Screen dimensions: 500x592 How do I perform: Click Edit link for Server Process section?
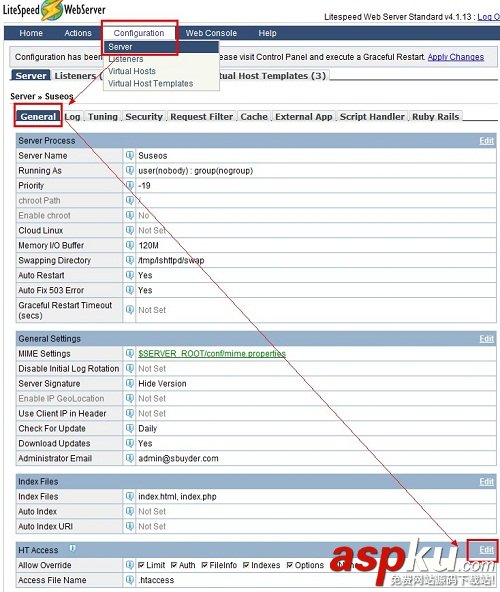(486, 141)
